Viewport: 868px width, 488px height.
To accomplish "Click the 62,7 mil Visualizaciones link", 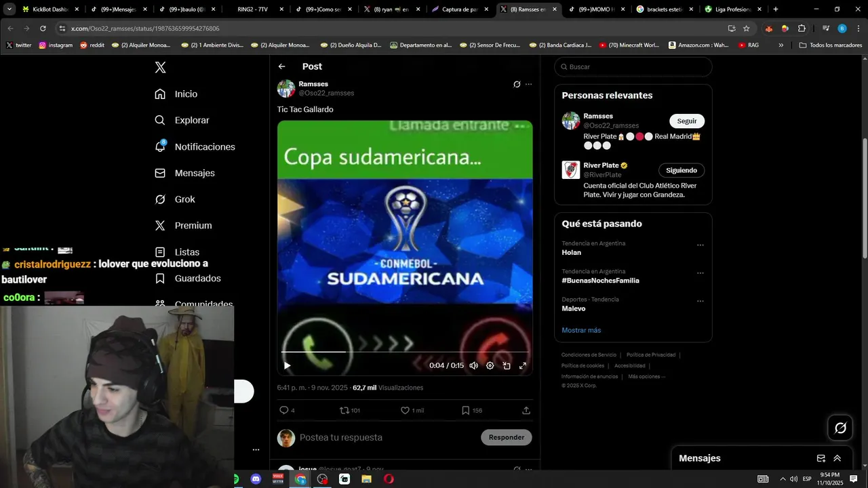I will [x=388, y=388].
